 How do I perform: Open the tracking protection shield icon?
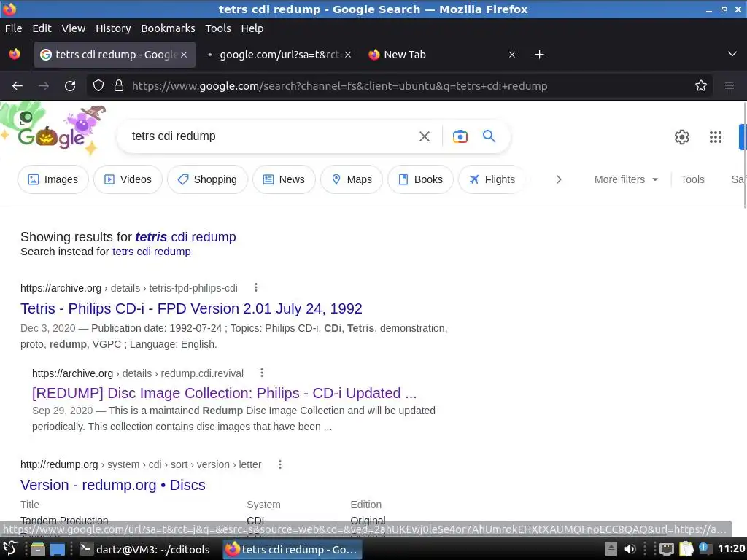pyautogui.click(x=98, y=86)
